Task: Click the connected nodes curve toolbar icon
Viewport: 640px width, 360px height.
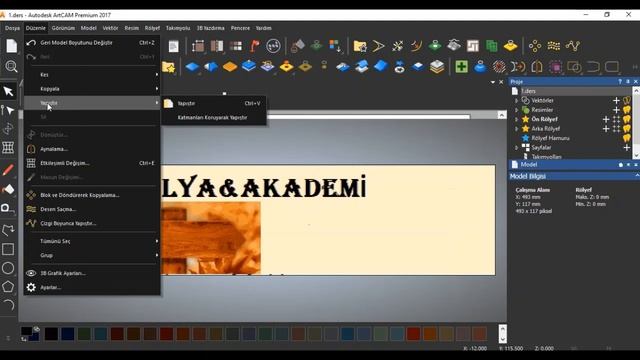Action: 573,46
